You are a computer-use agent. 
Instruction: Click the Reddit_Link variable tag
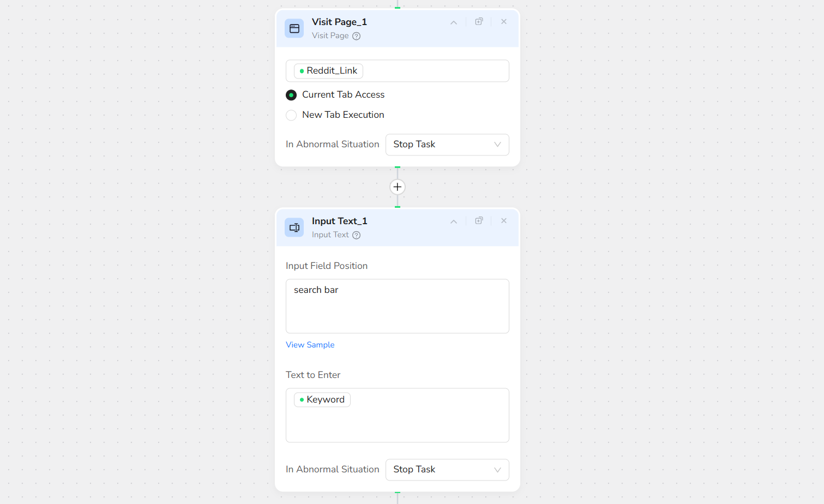pyautogui.click(x=328, y=71)
